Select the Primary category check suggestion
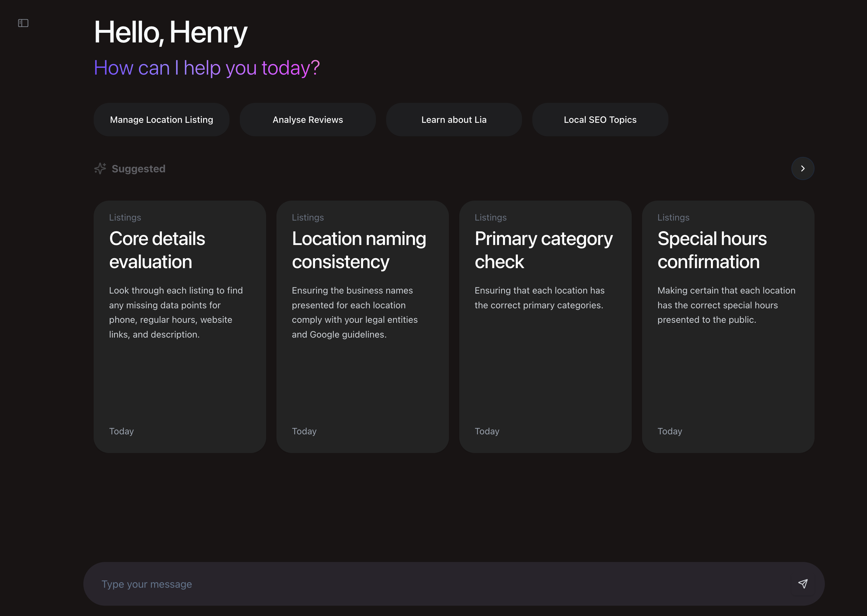Image resolution: width=867 pixels, height=616 pixels. click(x=545, y=326)
